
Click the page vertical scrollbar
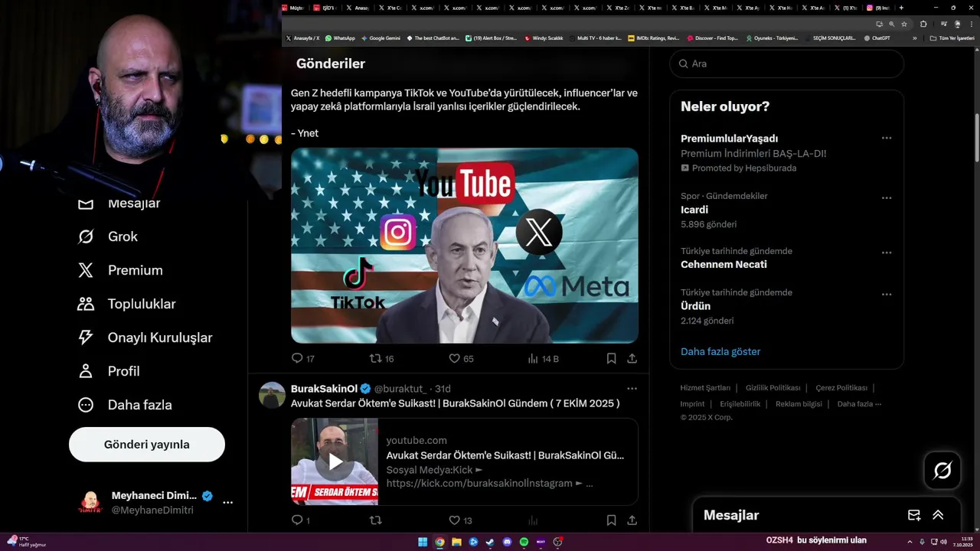[x=976, y=138]
